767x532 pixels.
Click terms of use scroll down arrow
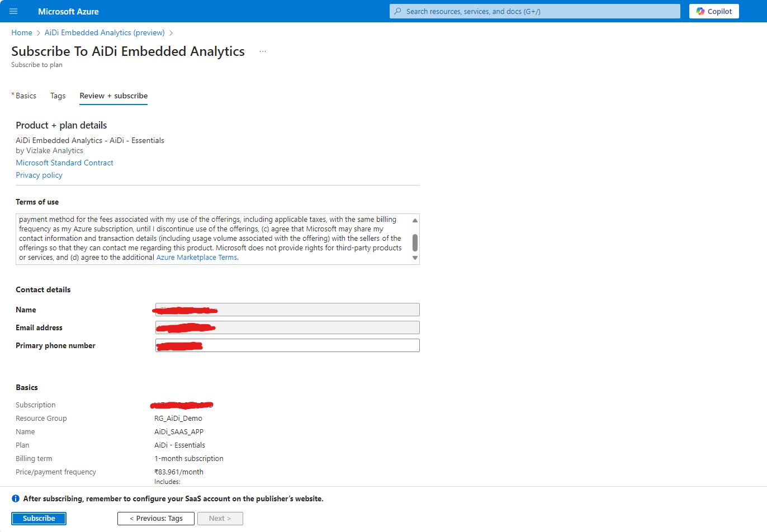pos(415,258)
